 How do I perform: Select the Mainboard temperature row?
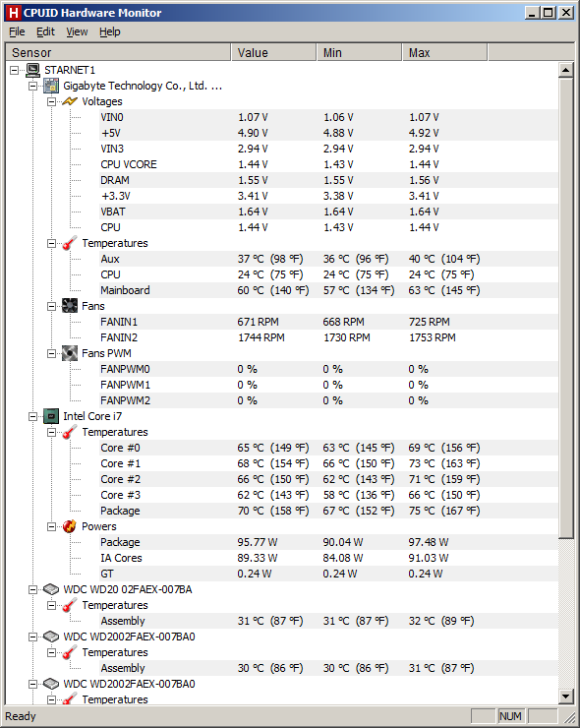328,290
